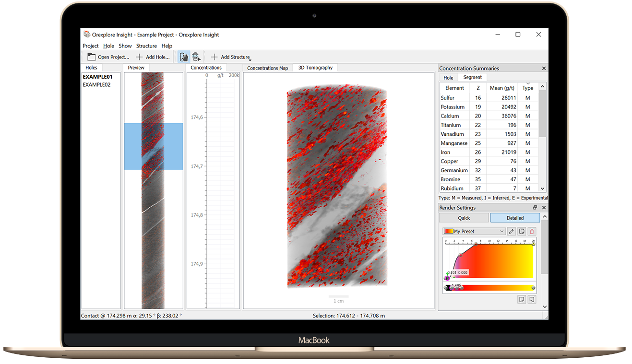This screenshot has width=632, height=364.
Task: Select the core selection tool
Action: (196, 57)
